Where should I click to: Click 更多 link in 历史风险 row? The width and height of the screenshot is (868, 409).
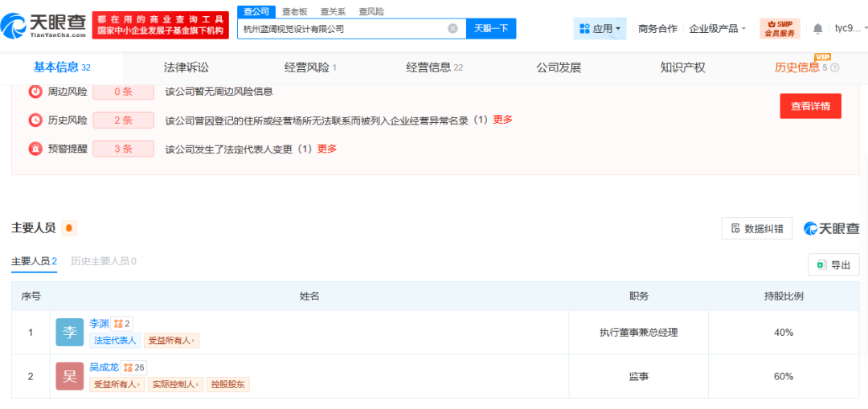point(502,120)
